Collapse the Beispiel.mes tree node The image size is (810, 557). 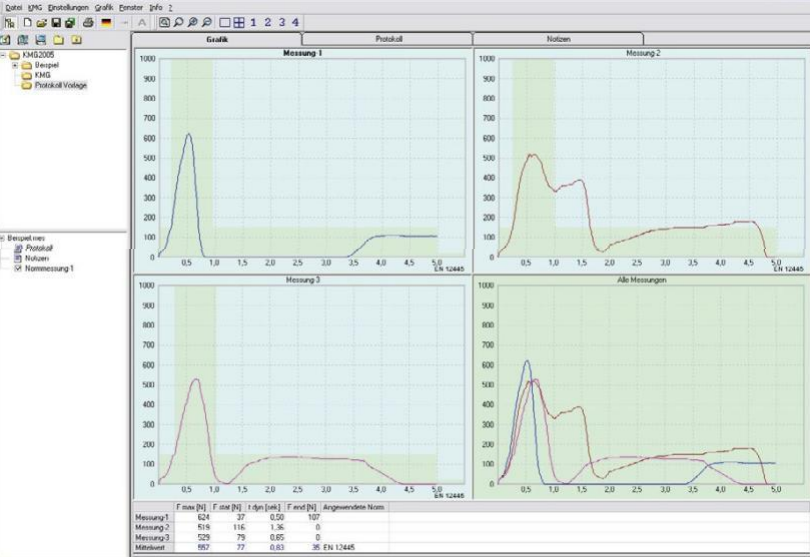[x=3, y=239]
